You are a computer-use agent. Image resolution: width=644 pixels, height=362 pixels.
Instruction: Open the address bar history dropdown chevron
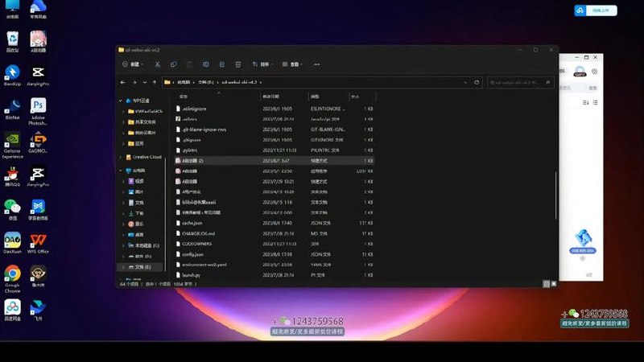(x=465, y=83)
